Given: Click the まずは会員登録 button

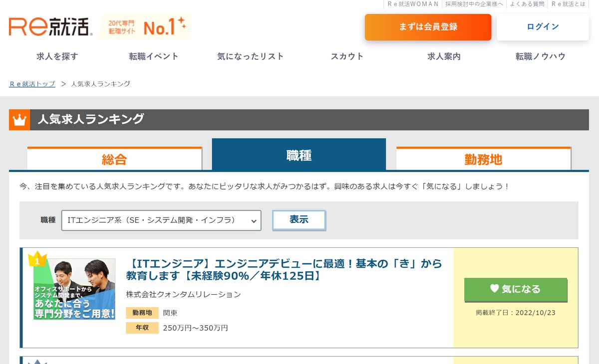Looking at the screenshot, I should (x=428, y=27).
